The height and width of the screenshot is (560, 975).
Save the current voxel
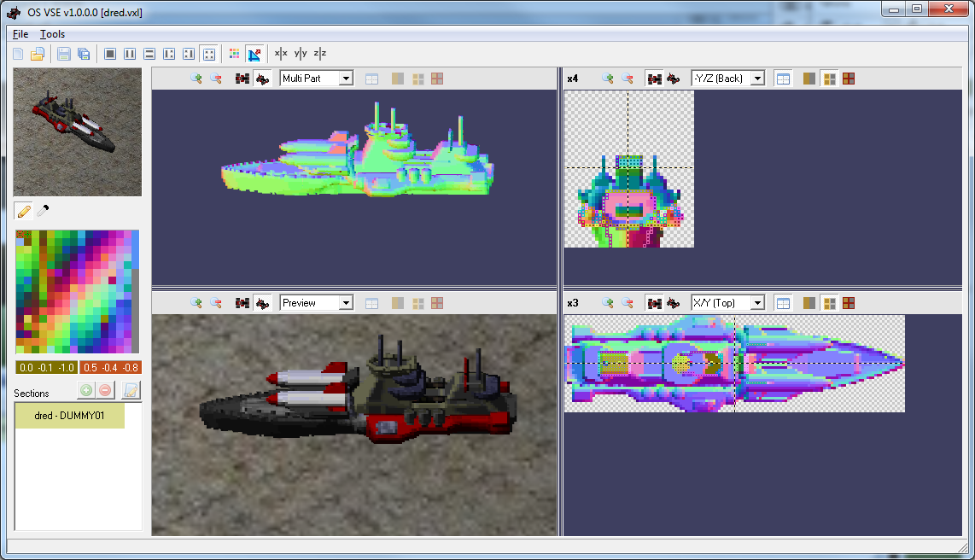pyautogui.click(x=63, y=53)
